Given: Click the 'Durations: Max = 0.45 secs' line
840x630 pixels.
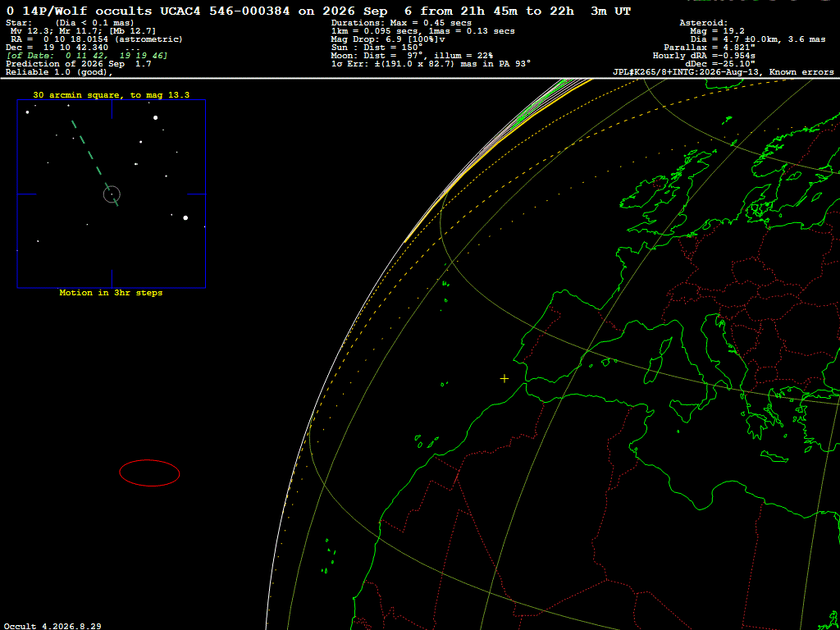Looking at the screenshot, I should (401, 23).
